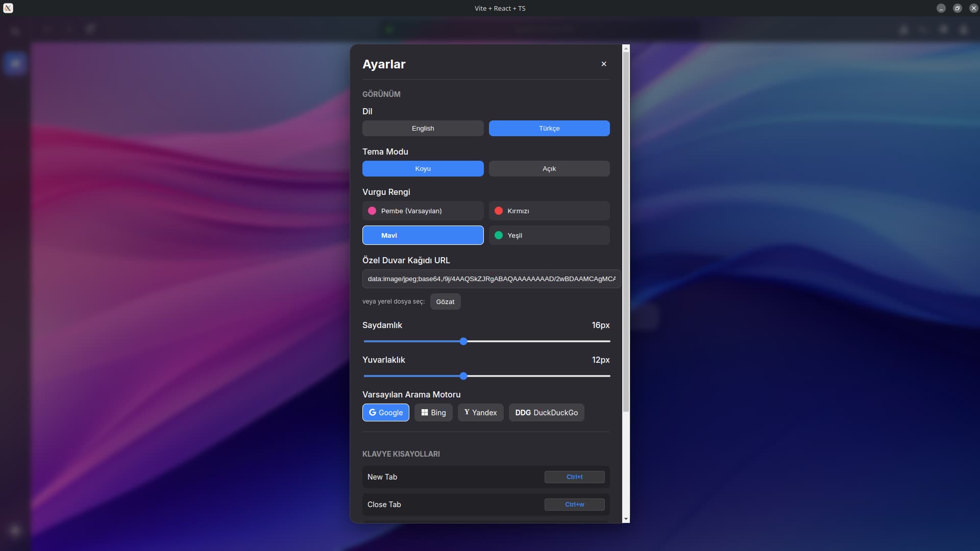The width and height of the screenshot is (980, 551).
Task: Pick the green Yeşil accent color
Action: click(x=549, y=235)
